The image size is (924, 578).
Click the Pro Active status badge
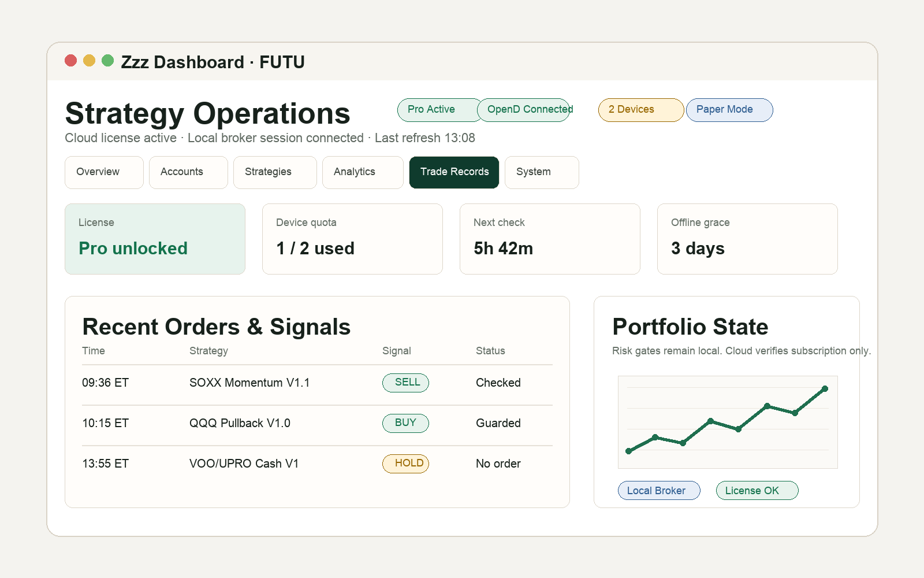[x=439, y=110]
